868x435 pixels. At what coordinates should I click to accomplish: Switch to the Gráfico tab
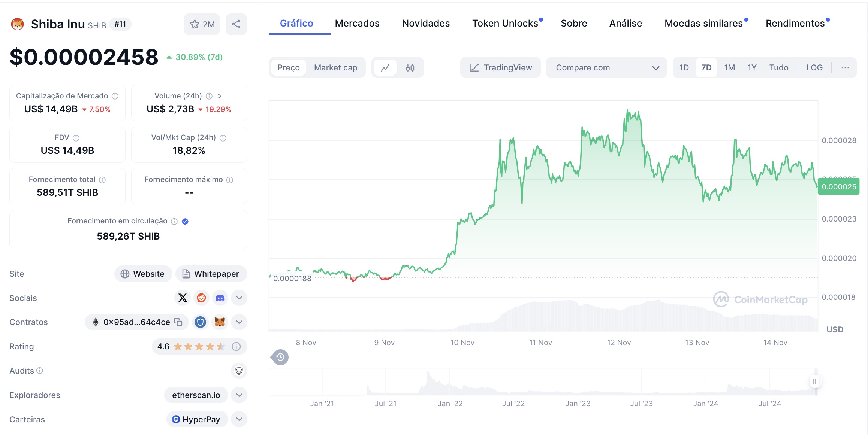(296, 24)
